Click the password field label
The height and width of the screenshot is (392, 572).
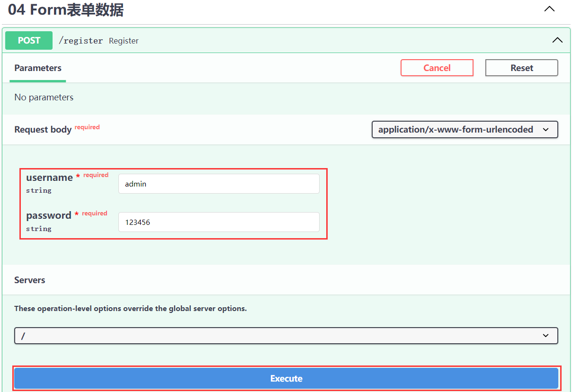pyautogui.click(x=48, y=215)
